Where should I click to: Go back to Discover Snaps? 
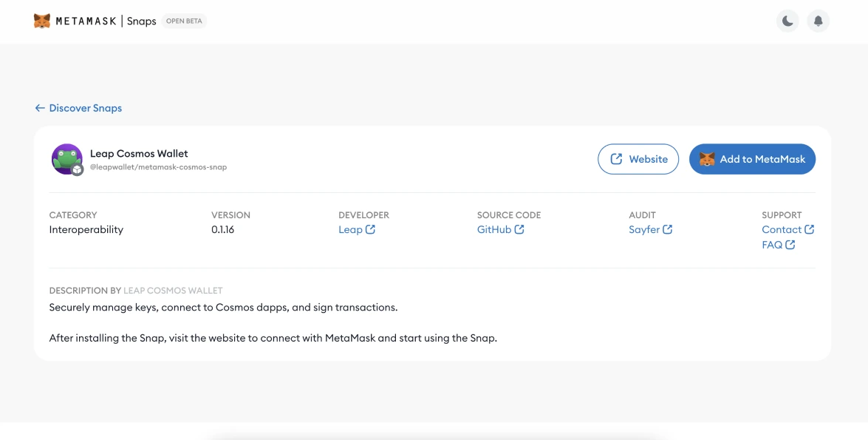(x=78, y=108)
